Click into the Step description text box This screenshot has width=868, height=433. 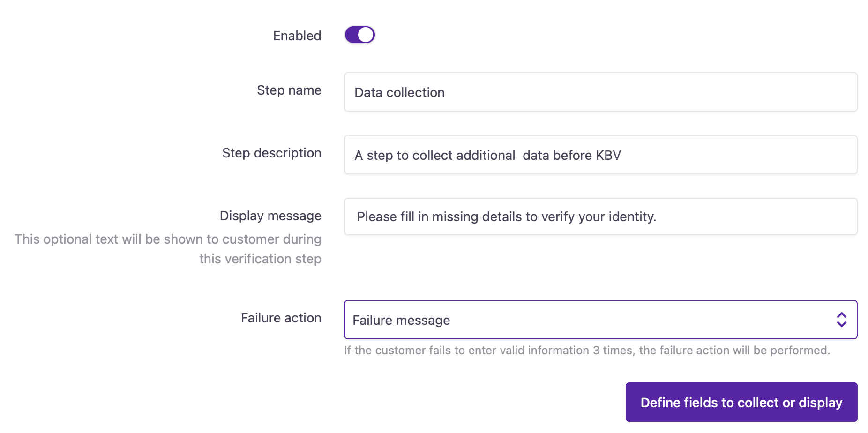point(703,155)
